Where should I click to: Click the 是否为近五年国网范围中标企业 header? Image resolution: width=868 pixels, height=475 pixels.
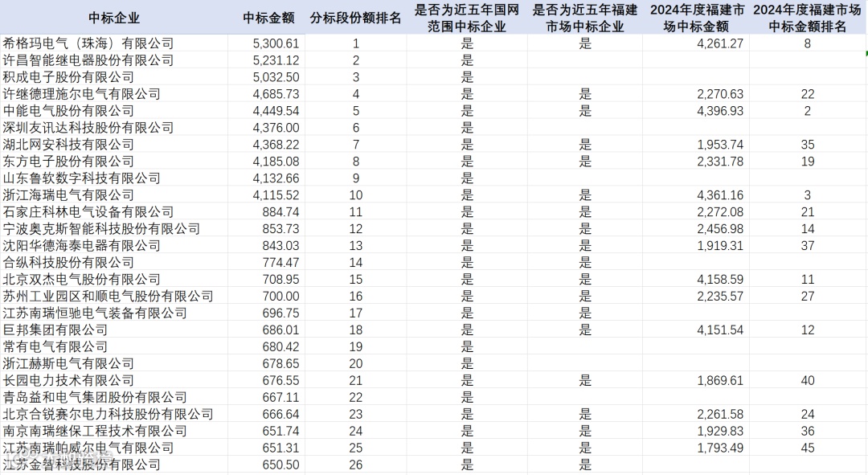coord(467,18)
